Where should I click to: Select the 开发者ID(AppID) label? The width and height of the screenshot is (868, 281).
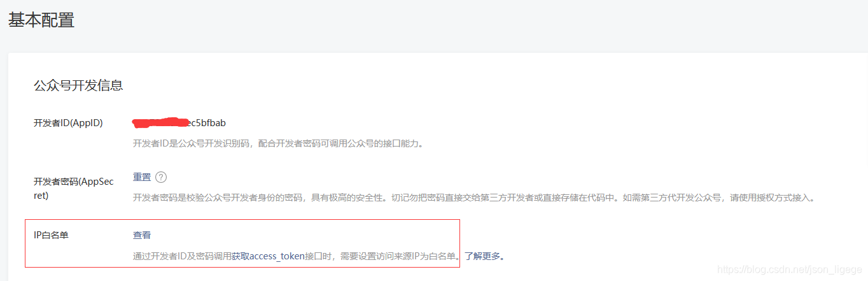pyautogui.click(x=68, y=123)
